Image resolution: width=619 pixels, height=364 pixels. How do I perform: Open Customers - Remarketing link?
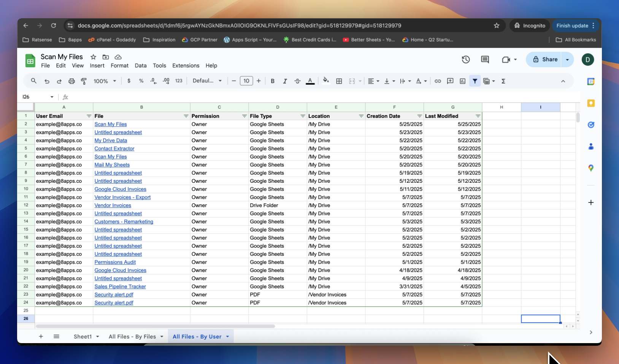click(x=124, y=222)
